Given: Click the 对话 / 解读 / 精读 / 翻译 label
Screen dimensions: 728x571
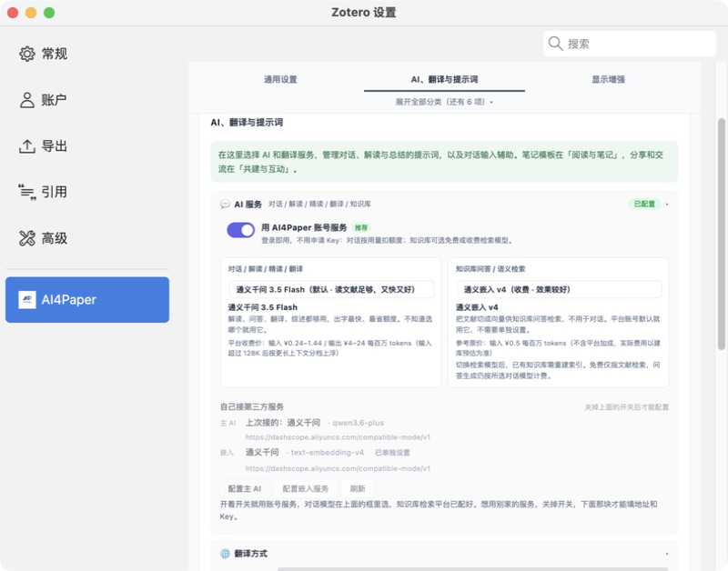Looking at the screenshot, I should tap(265, 269).
